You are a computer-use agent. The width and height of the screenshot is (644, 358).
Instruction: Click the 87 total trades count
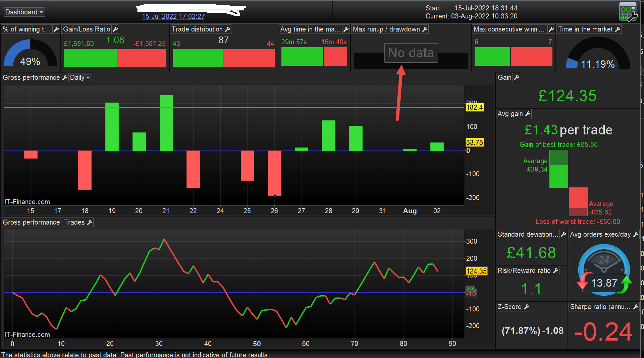pos(223,40)
